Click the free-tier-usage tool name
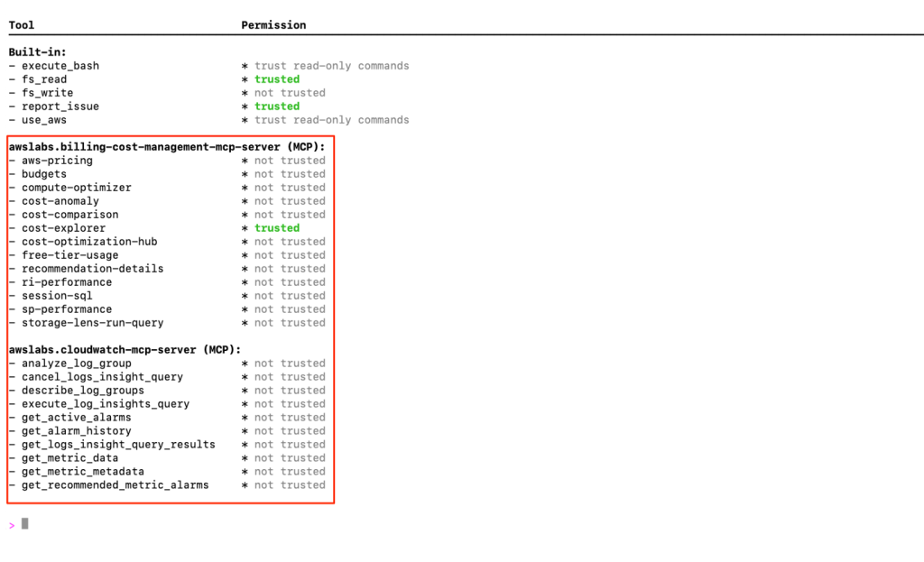Viewport: 924px width, 562px height. coord(70,255)
